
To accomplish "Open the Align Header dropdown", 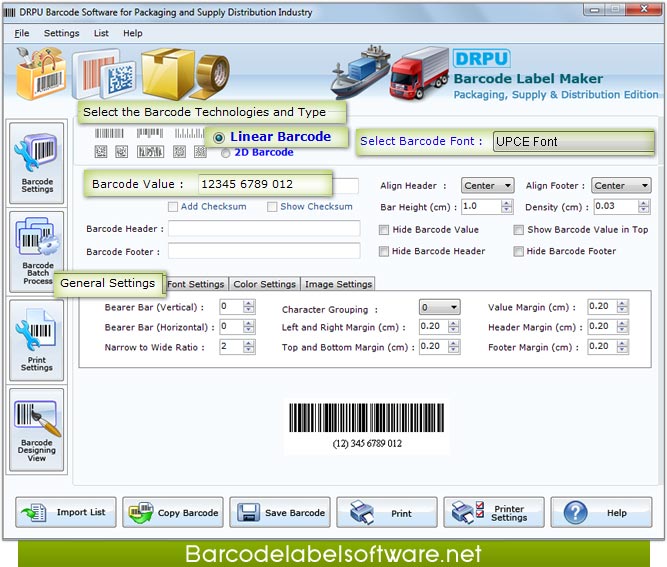I will click(x=487, y=185).
